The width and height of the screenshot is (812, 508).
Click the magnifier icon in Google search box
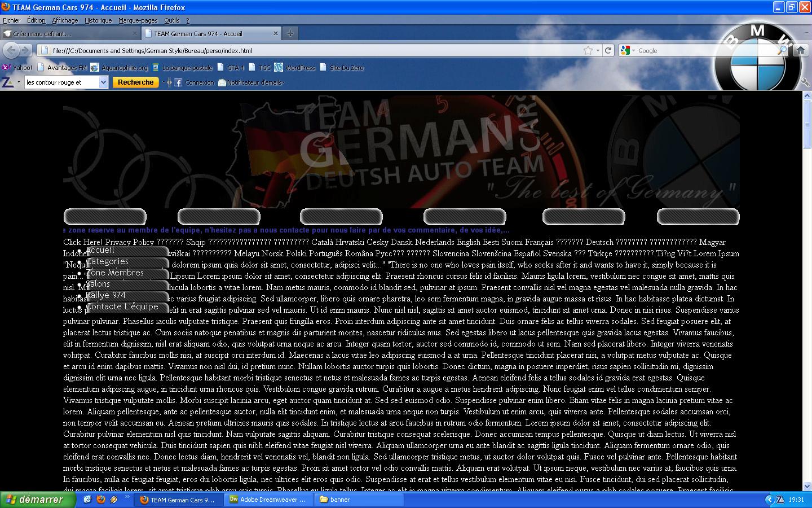(x=782, y=50)
